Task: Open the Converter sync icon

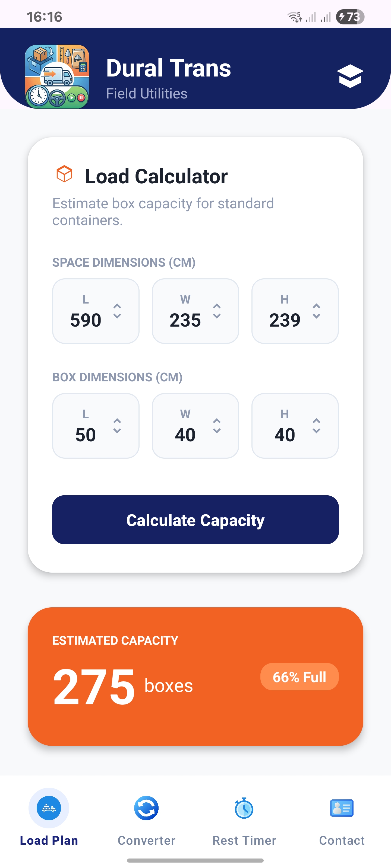Action: pos(146,808)
